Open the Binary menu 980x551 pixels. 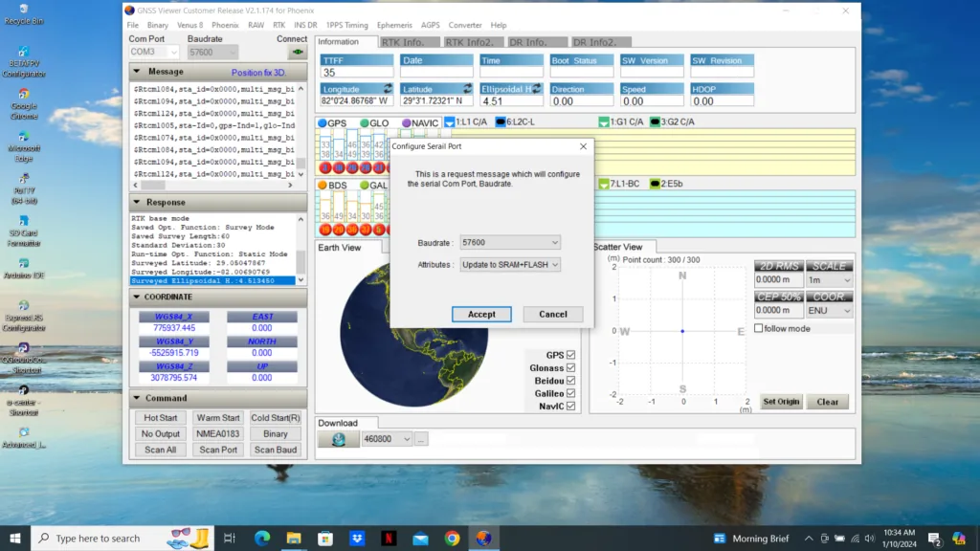click(158, 25)
